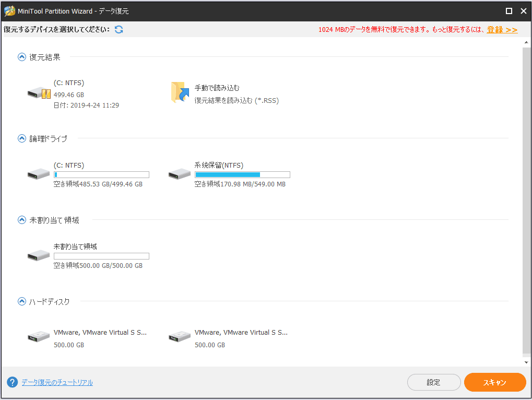Click the refresh device list icon
Screen dimensions: 532x400
(119, 30)
